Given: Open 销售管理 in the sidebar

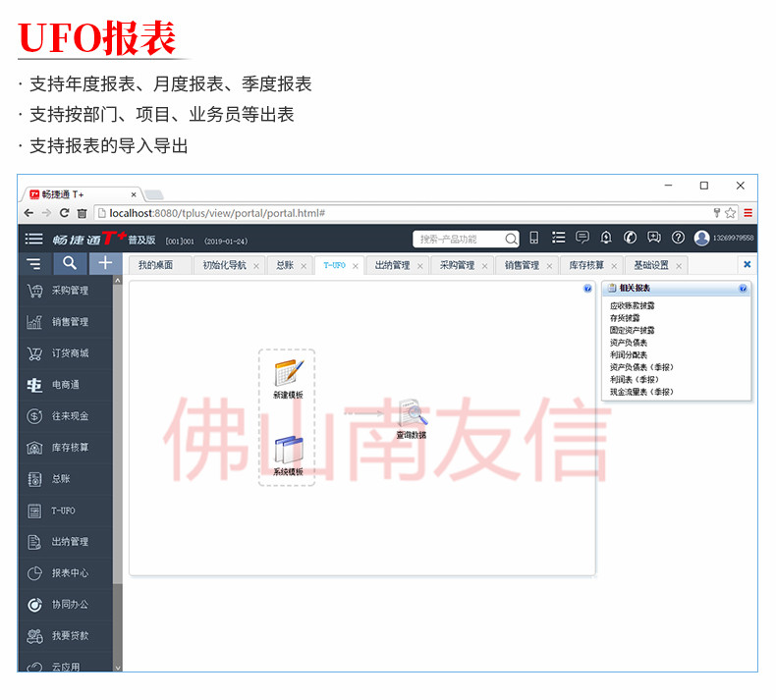Looking at the screenshot, I should 66,322.
